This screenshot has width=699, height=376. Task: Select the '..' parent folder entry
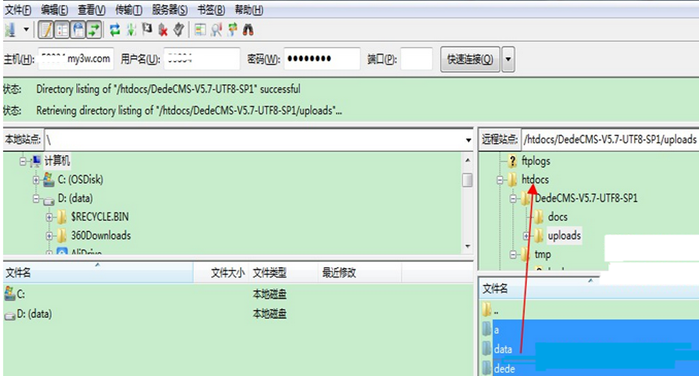(496, 310)
